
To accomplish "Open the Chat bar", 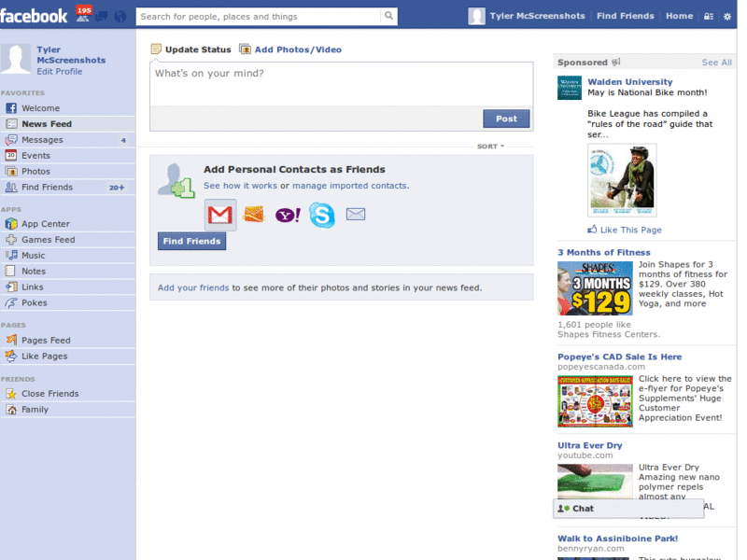I will tap(627, 508).
